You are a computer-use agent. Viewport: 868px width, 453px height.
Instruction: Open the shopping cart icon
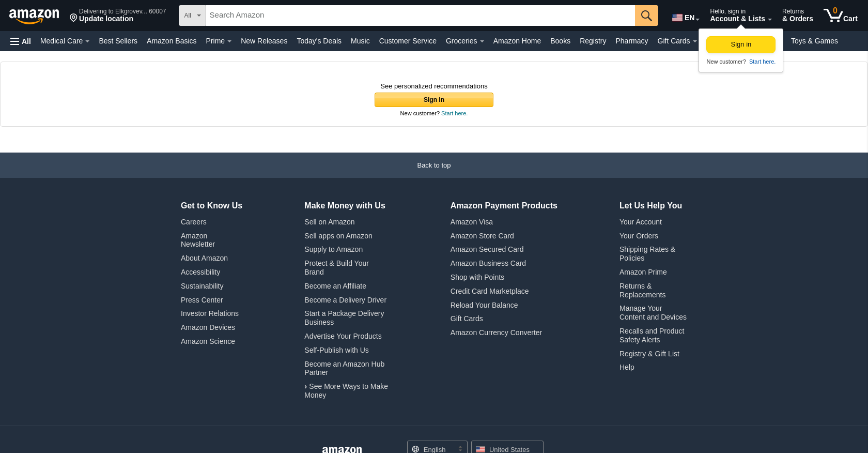(840, 15)
